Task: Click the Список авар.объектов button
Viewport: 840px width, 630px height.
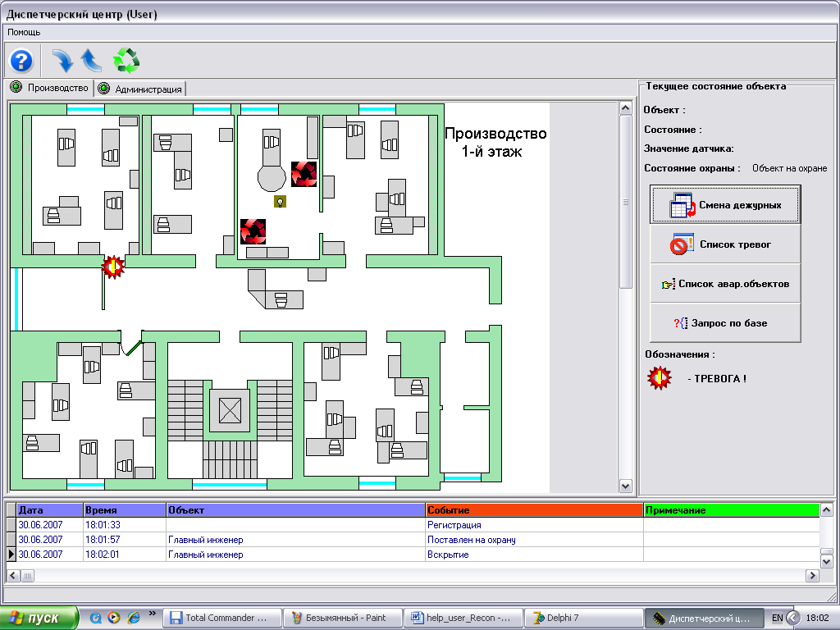Action: point(725,284)
